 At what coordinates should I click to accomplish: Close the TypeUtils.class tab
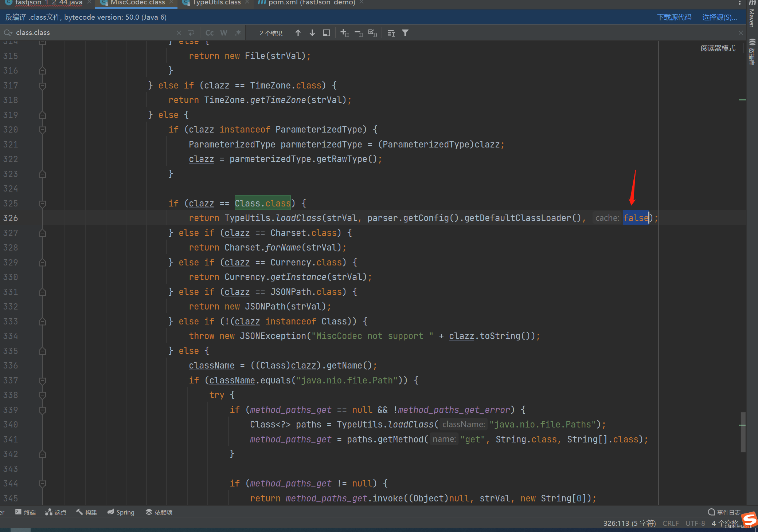[x=247, y=3]
